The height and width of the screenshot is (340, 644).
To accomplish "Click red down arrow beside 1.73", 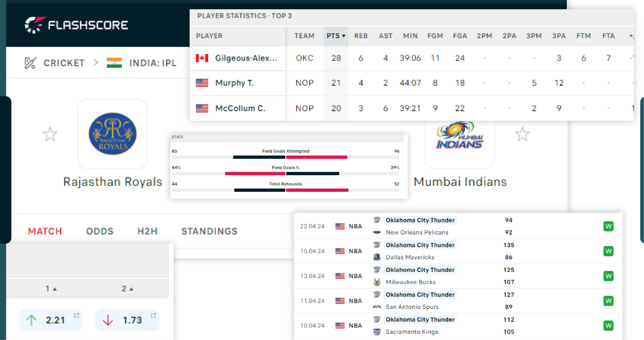I will pos(108,320).
